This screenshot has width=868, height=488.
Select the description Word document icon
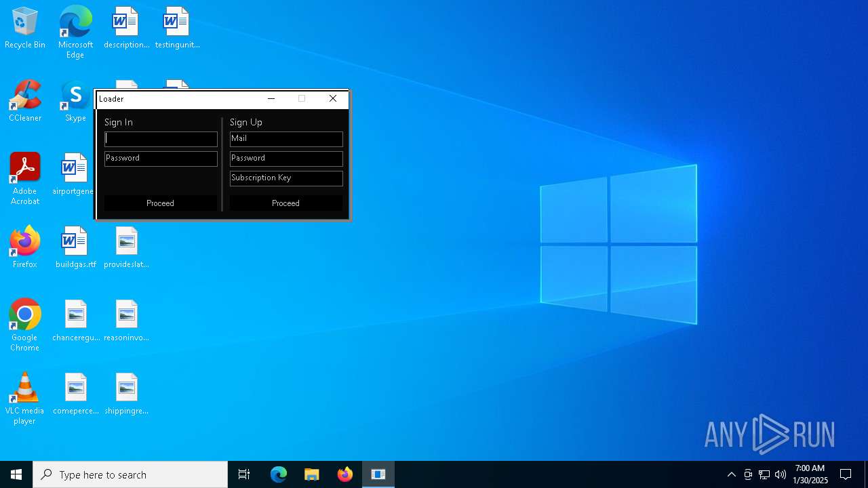click(x=126, y=28)
